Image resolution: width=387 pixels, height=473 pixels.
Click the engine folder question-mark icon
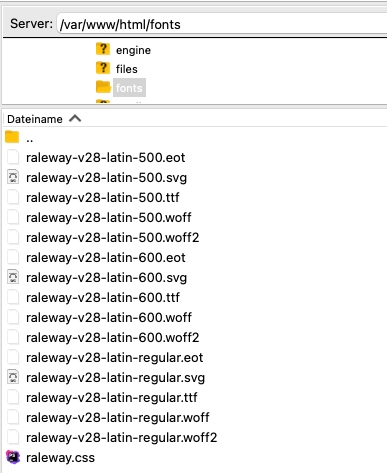(x=103, y=49)
